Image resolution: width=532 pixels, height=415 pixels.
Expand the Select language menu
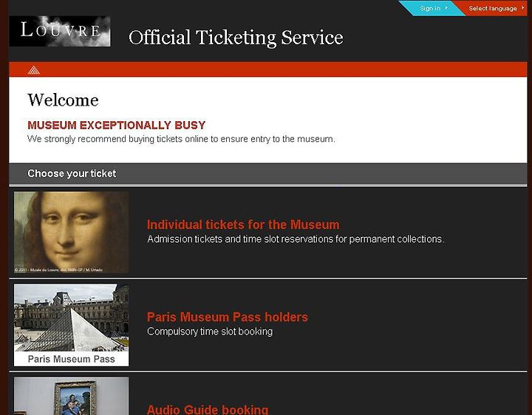493,8
